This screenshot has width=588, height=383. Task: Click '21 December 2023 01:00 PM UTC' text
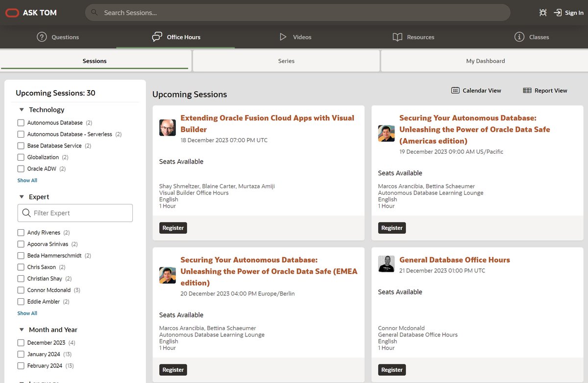(x=442, y=270)
